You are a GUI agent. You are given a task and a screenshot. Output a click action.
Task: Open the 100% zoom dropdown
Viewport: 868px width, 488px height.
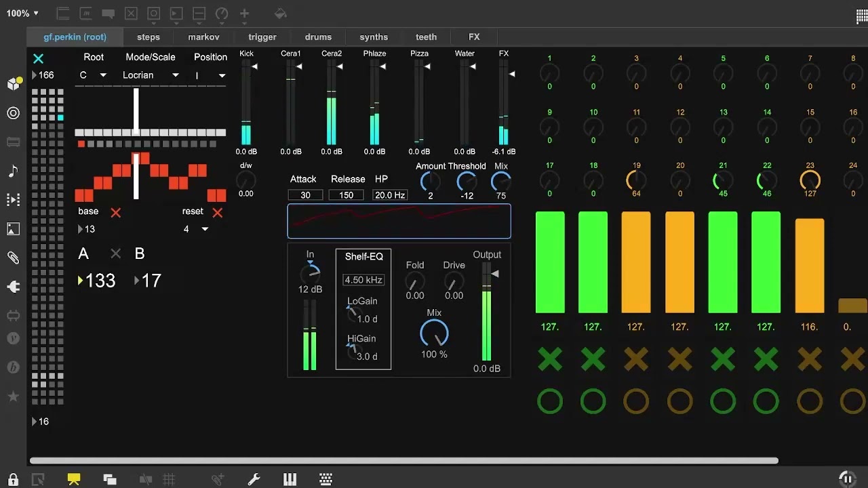[x=22, y=14]
